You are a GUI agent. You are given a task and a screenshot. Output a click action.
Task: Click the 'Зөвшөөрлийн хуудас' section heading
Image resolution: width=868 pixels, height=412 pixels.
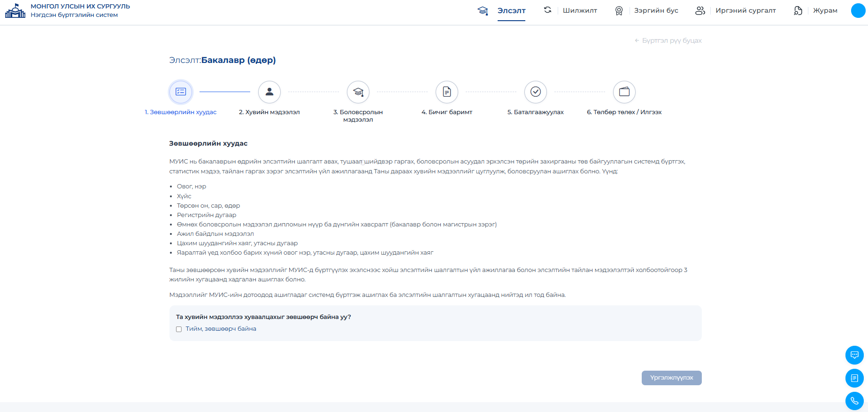click(208, 143)
